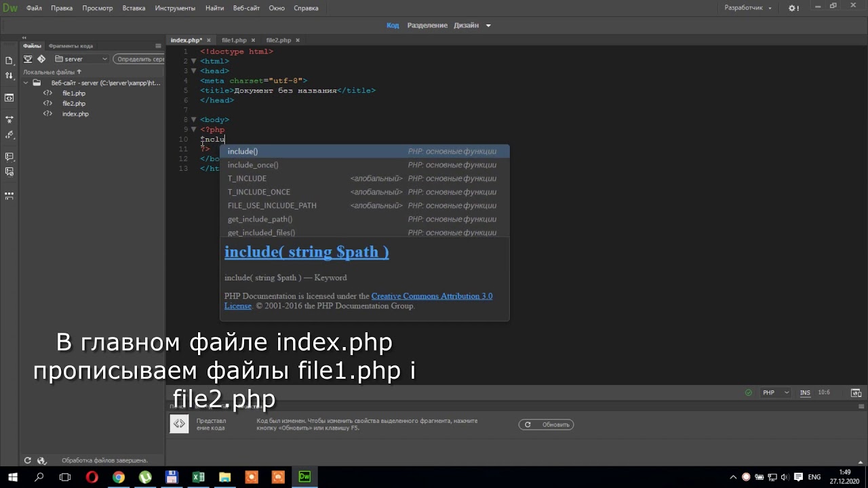
Task: Choose include() from autocomplete list
Action: [x=364, y=151]
